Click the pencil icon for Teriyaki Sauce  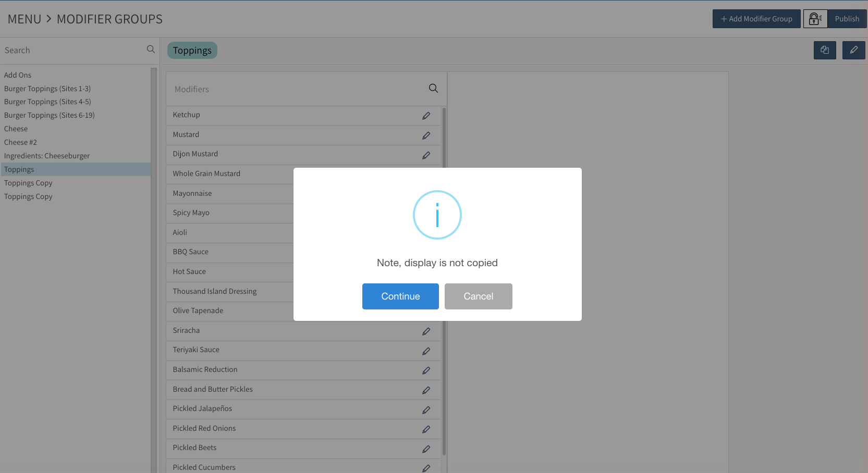426,351
